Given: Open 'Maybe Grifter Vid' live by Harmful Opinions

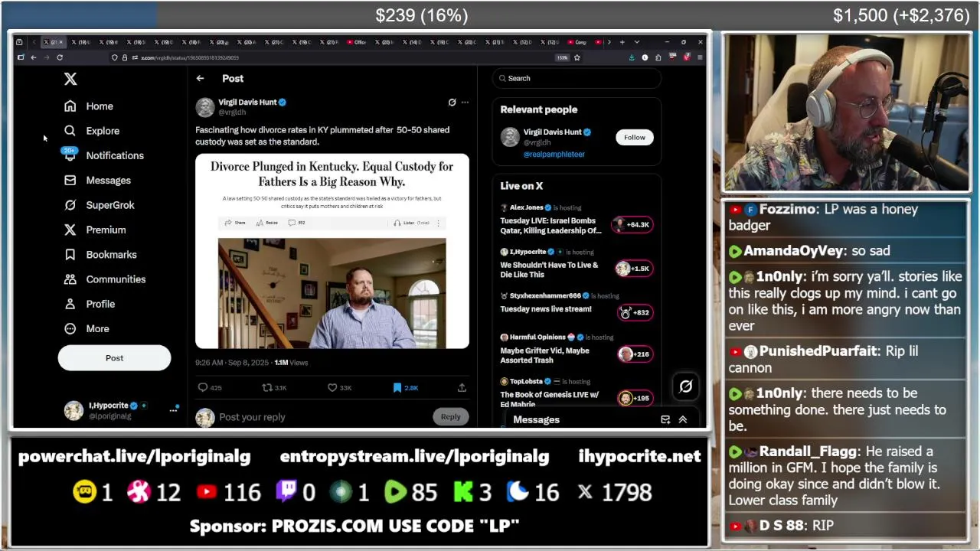Looking at the screenshot, I should (x=544, y=355).
